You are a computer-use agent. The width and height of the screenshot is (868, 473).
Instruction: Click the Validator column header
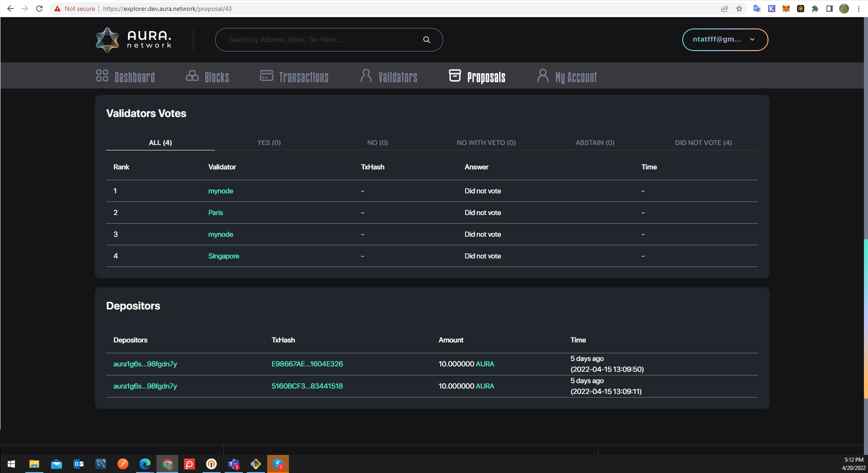pyautogui.click(x=222, y=167)
